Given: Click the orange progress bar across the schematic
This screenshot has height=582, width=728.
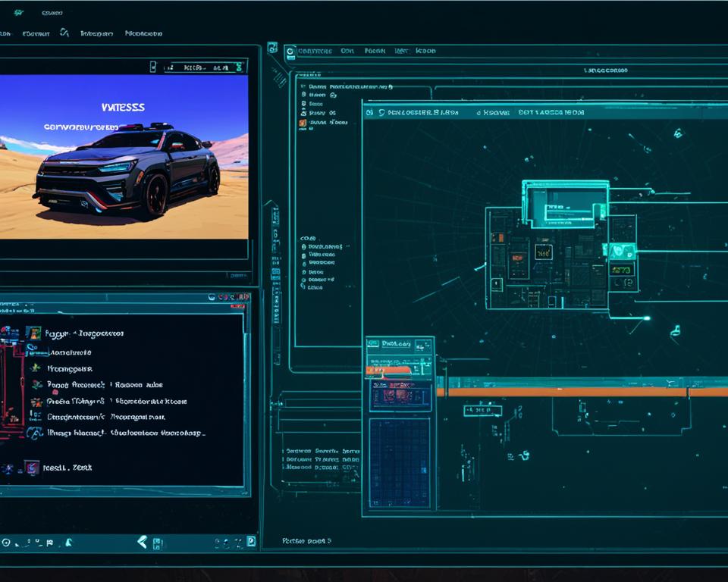Looking at the screenshot, I should 531,391.
